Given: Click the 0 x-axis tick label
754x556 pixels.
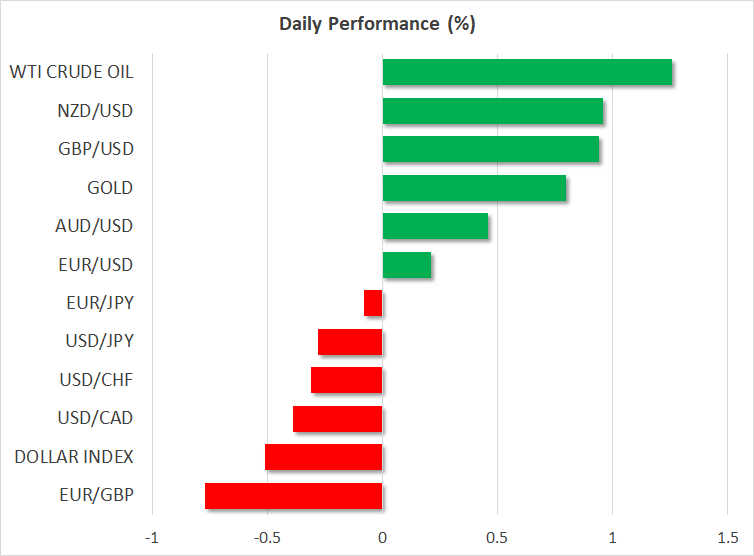Looking at the screenshot, I should point(383,537).
